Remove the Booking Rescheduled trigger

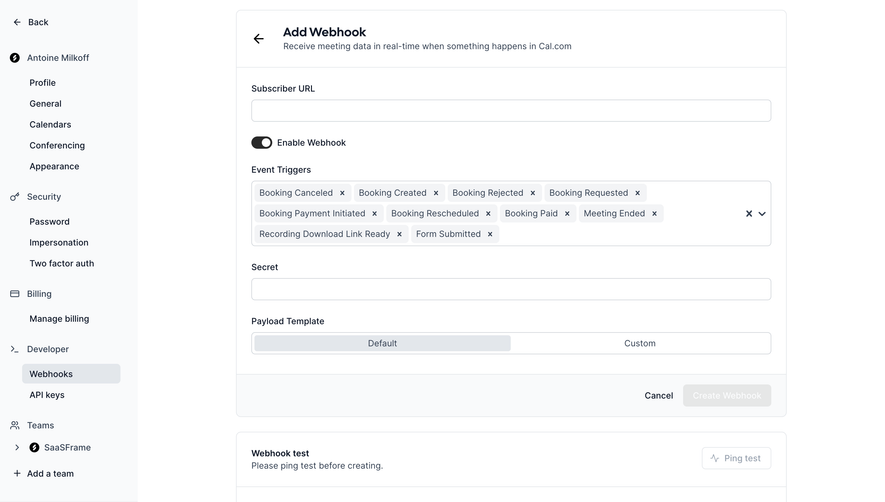(488, 213)
